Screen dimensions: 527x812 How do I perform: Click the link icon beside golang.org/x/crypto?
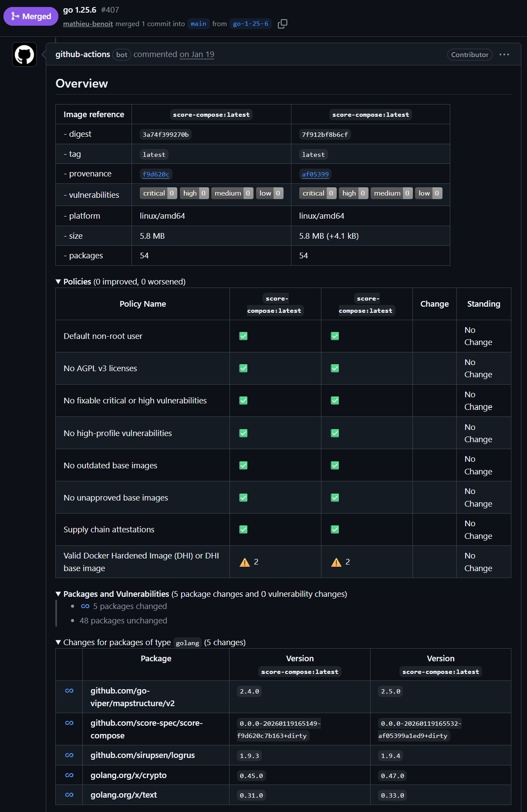click(x=69, y=775)
